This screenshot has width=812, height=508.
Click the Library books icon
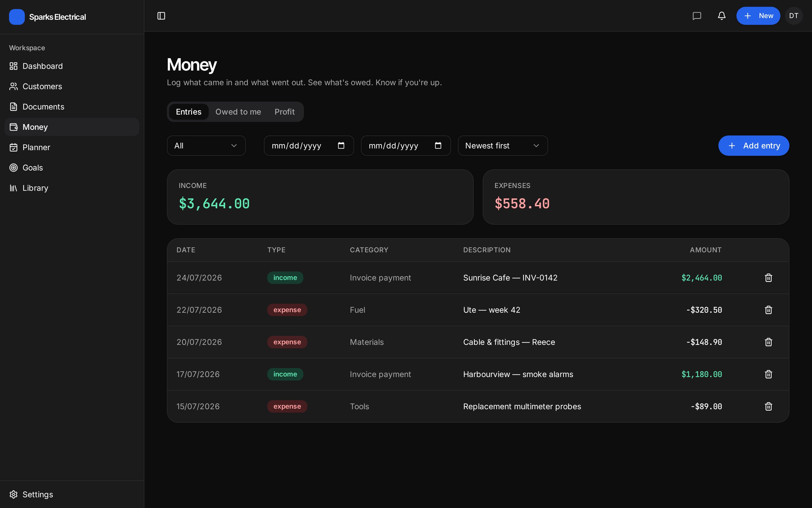[14, 188]
